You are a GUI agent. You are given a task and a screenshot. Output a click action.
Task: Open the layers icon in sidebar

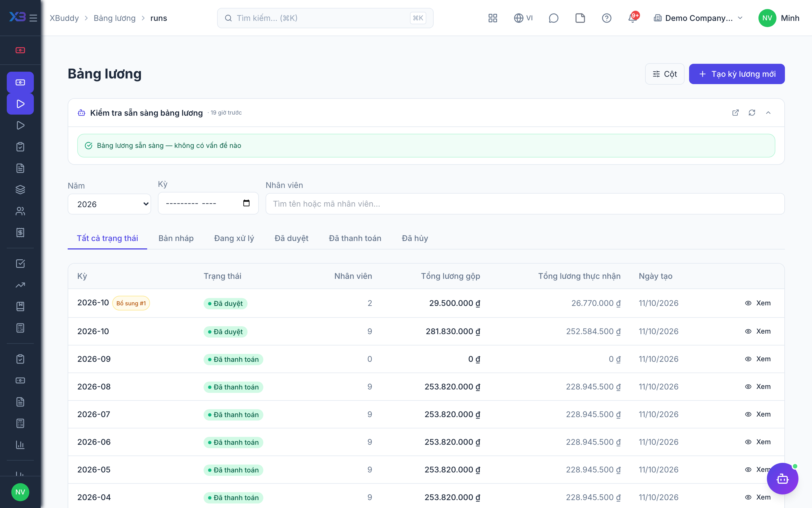coord(20,190)
